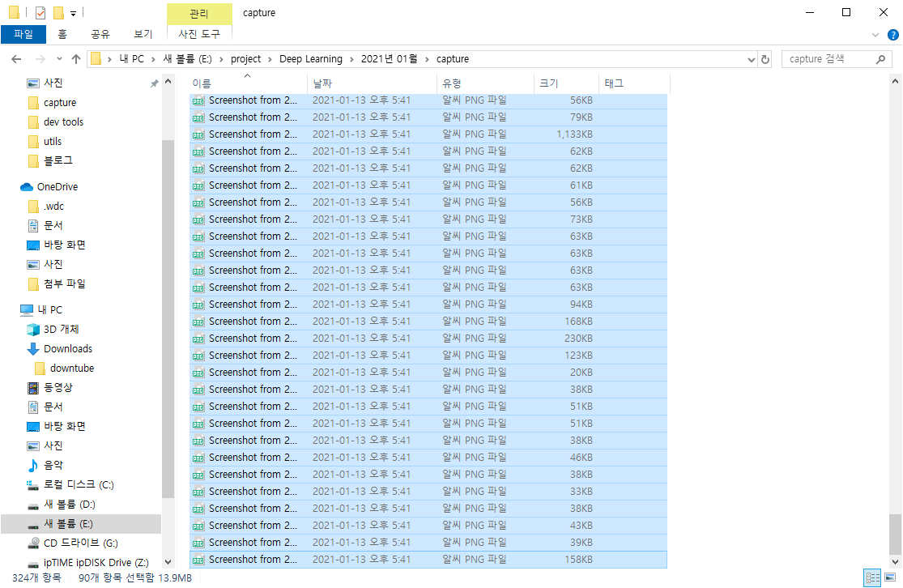Open Explorer help question mark
The height and width of the screenshot is (588, 903).
tap(893, 35)
